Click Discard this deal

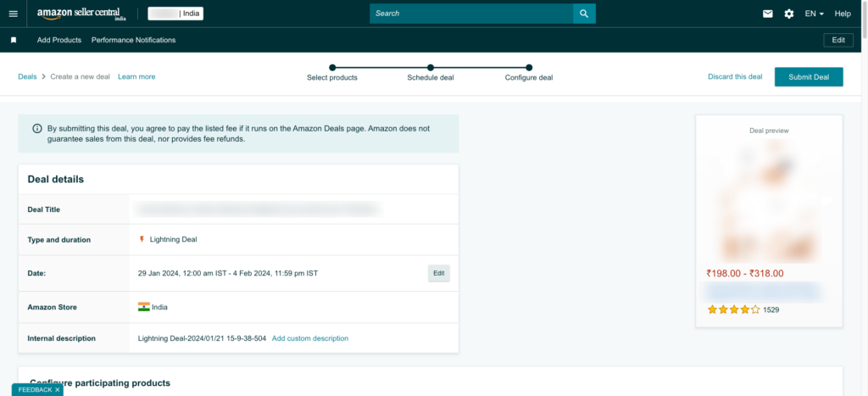coord(735,76)
